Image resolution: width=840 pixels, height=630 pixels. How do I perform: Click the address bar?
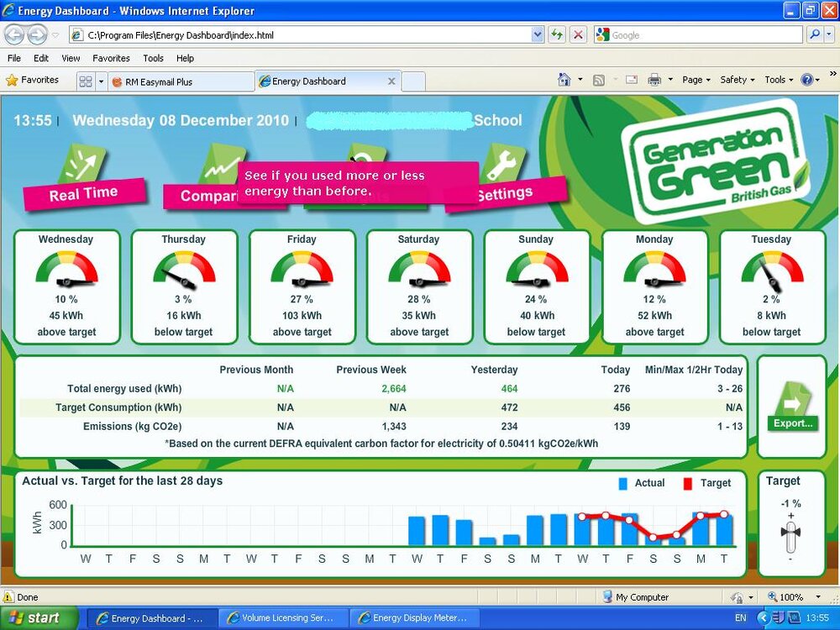click(x=307, y=34)
